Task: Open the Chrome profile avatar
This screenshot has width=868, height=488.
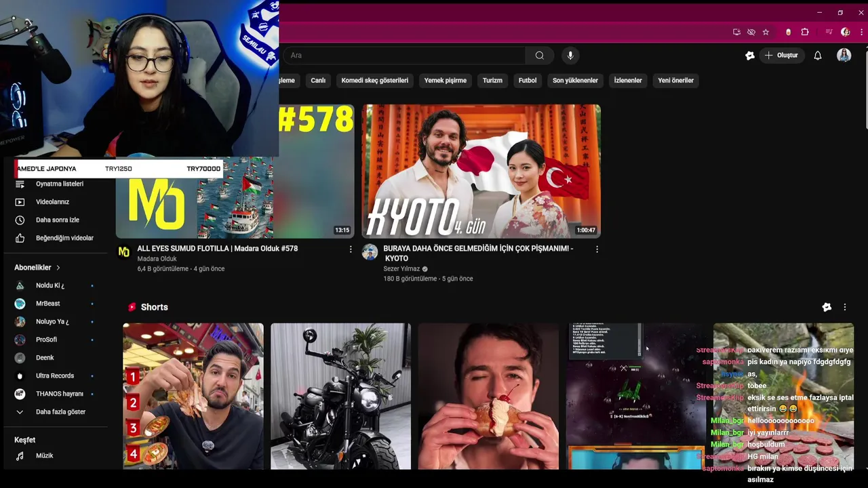Action: [845, 32]
